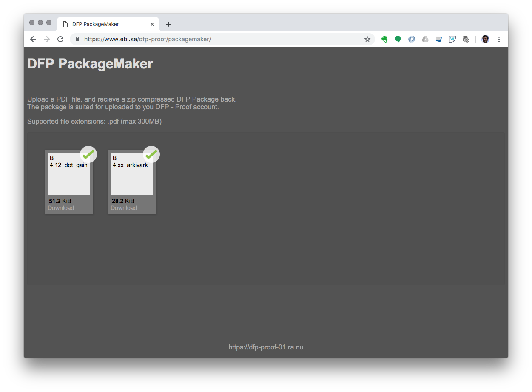The height and width of the screenshot is (392, 532).
Task: Click the browser back arrow
Action: click(x=33, y=39)
